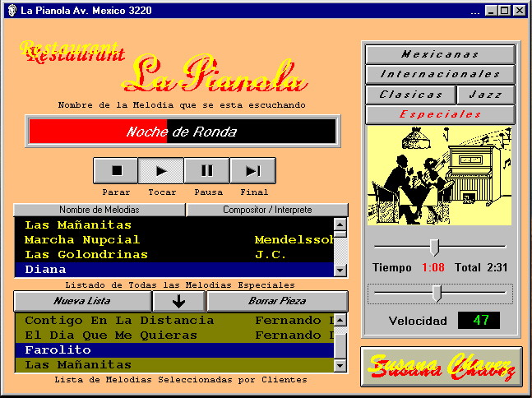Screen dimensions: 532x398
Task: Stop playback with the Parar button
Action: pyautogui.click(x=116, y=170)
